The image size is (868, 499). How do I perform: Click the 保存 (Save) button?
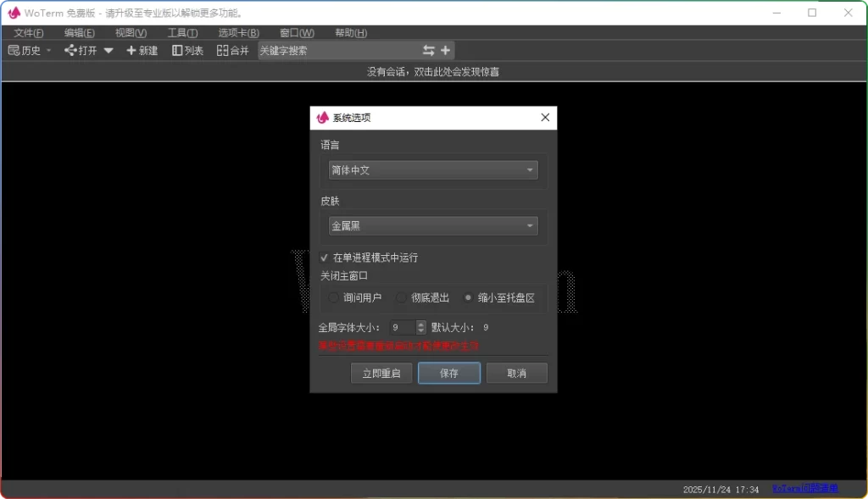(448, 373)
